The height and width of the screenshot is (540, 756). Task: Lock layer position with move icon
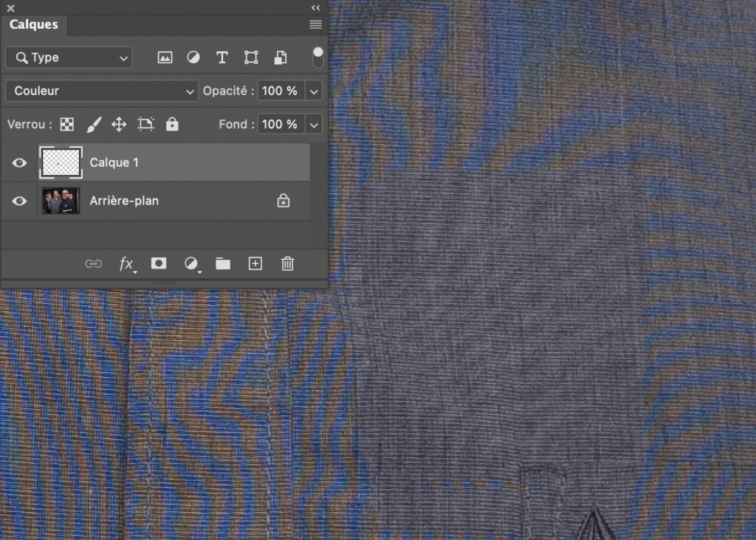coord(119,125)
